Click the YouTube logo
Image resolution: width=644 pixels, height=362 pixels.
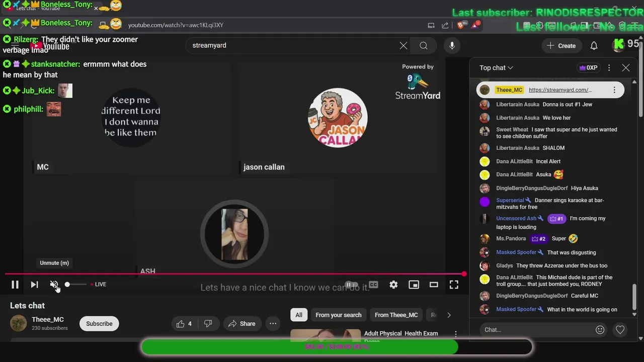[x=50, y=46]
